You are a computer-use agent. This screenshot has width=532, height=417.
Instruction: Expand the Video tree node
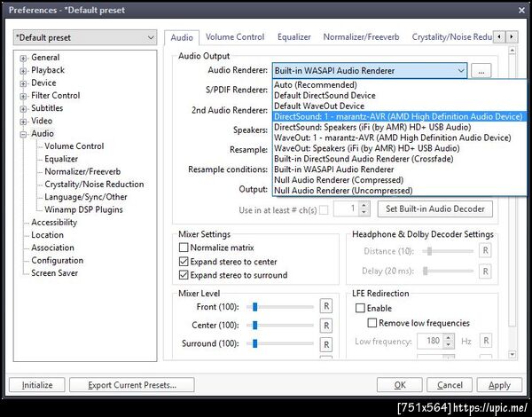click(23, 122)
